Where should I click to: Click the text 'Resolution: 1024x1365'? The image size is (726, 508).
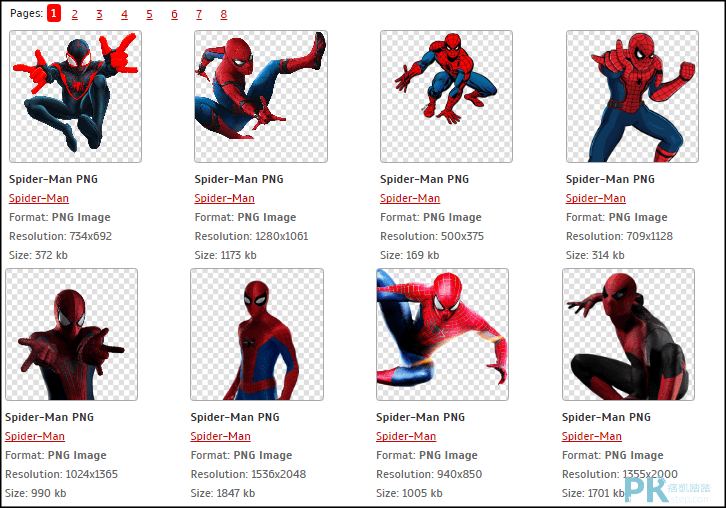pyautogui.click(x=62, y=474)
